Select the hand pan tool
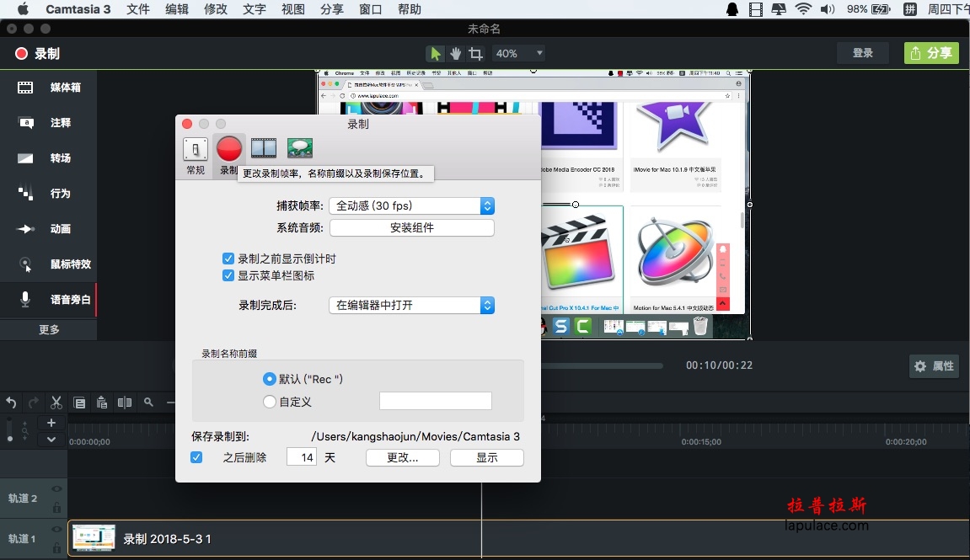This screenshot has width=970, height=560. coord(456,54)
